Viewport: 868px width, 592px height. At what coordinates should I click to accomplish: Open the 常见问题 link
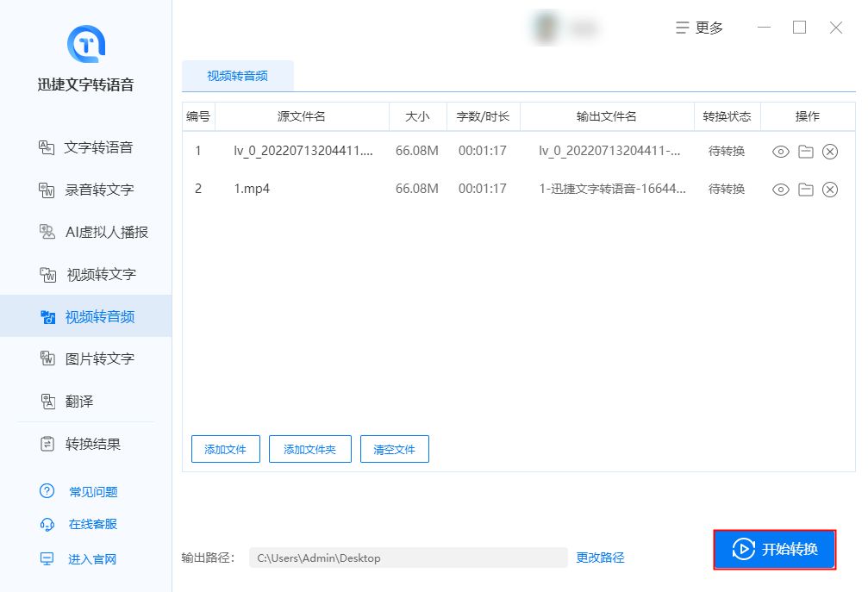click(x=93, y=492)
